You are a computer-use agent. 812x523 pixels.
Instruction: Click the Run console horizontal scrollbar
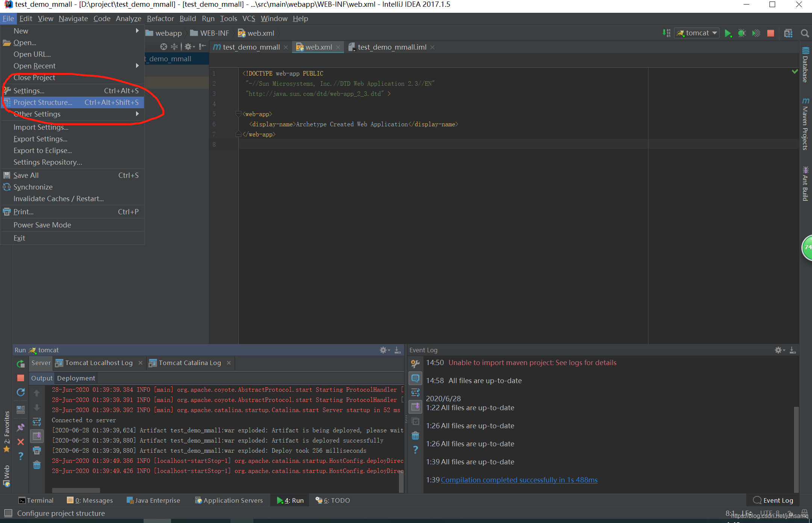76,490
